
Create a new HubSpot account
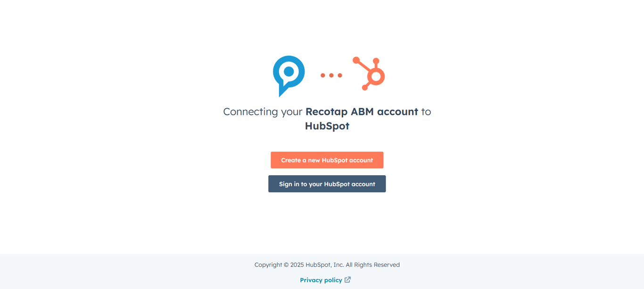pos(327,160)
